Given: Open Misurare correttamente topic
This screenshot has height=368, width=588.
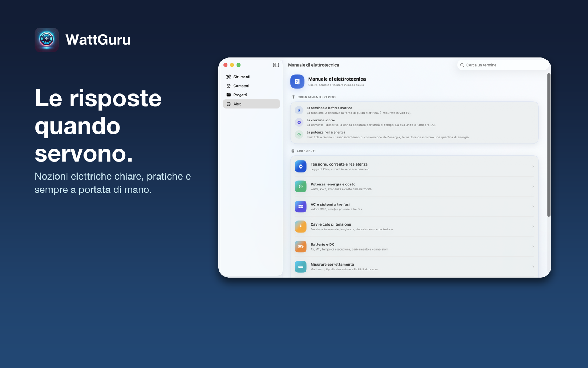Looking at the screenshot, I should click(414, 267).
